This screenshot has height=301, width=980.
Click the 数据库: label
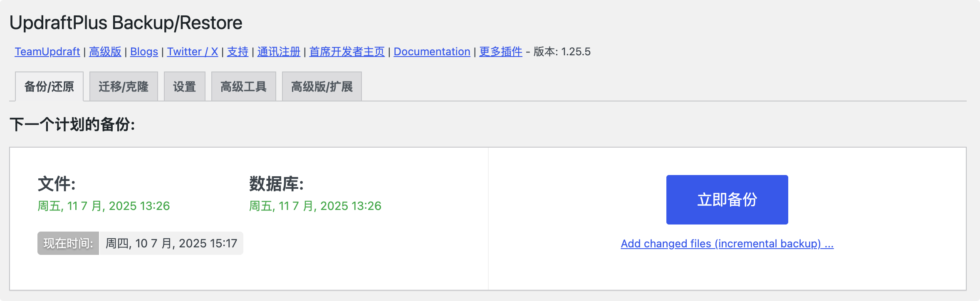pyautogui.click(x=277, y=184)
